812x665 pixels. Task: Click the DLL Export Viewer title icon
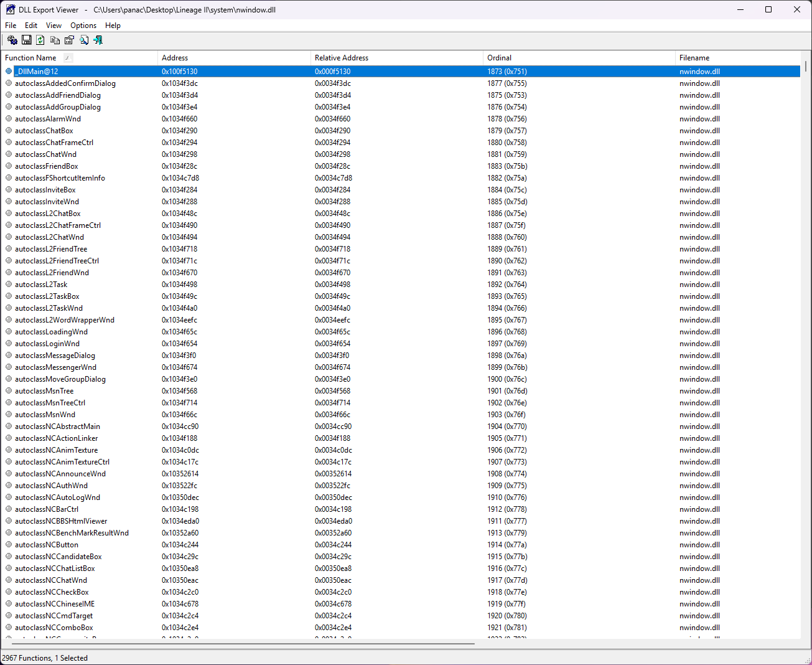[x=11, y=10]
